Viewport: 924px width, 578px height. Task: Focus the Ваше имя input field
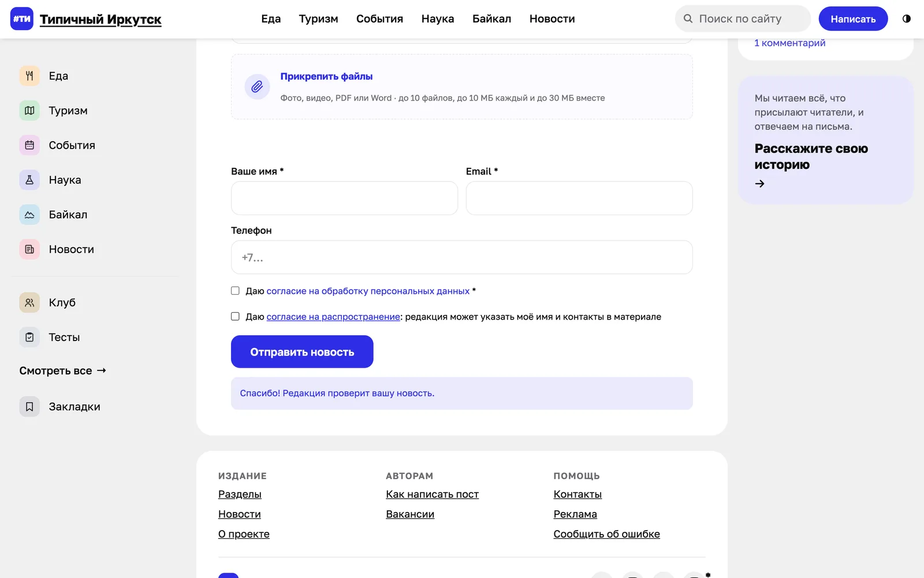344,198
